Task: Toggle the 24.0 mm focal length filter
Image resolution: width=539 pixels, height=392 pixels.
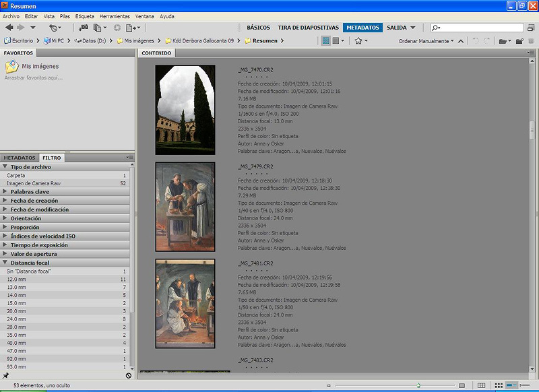Action: pos(65,319)
